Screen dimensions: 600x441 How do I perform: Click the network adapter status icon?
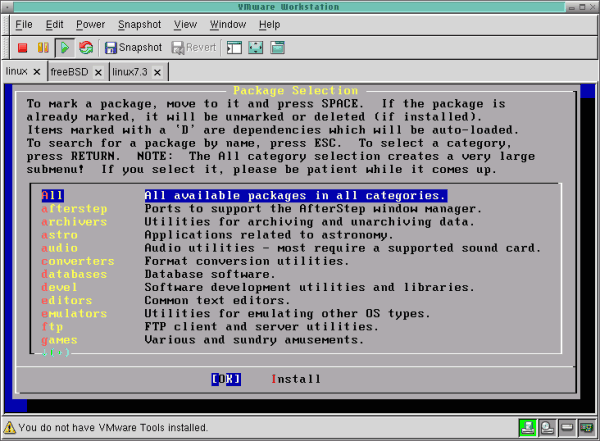point(587,427)
